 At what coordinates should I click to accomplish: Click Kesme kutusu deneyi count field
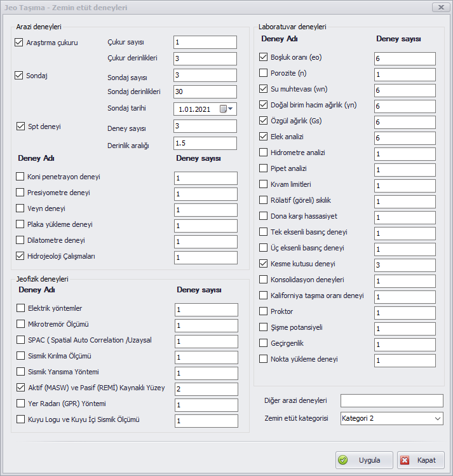pyautogui.click(x=405, y=265)
